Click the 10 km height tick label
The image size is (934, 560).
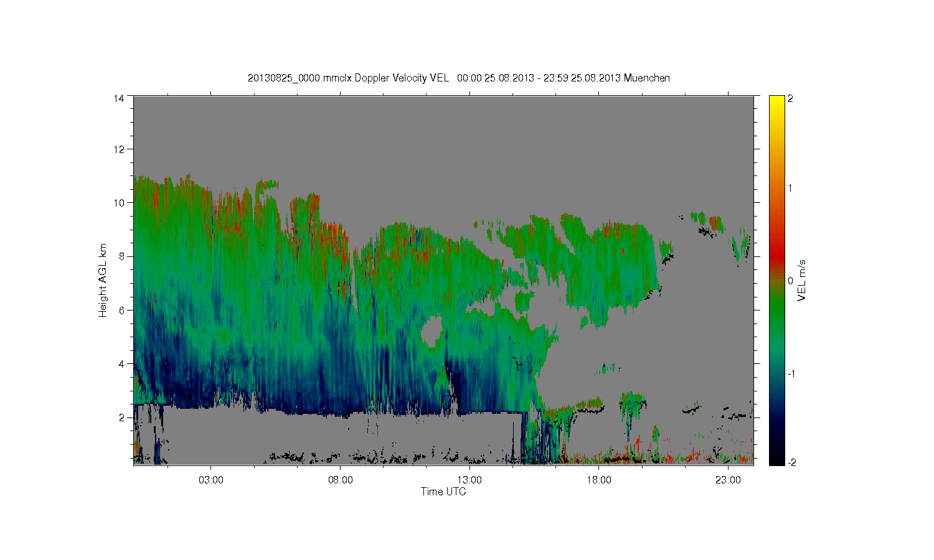click(x=119, y=203)
